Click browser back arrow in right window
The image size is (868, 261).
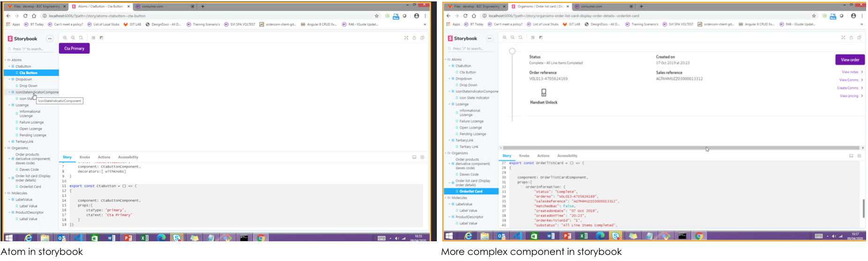point(449,15)
